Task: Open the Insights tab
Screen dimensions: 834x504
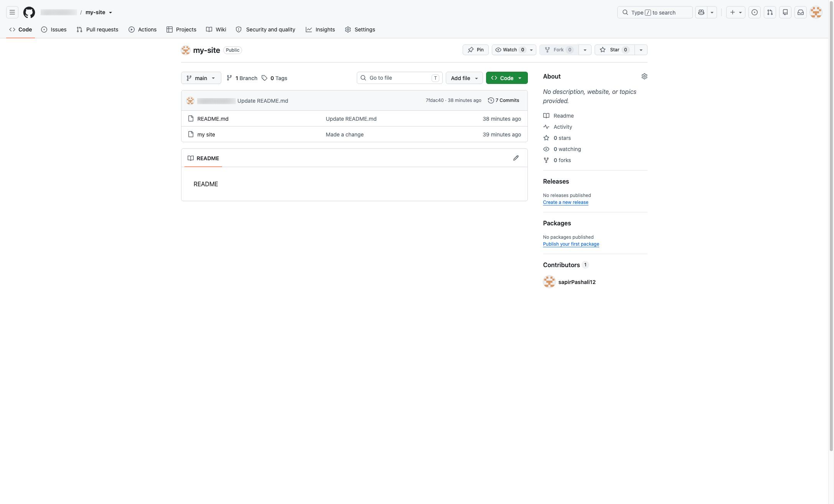Action: (320, 30)
